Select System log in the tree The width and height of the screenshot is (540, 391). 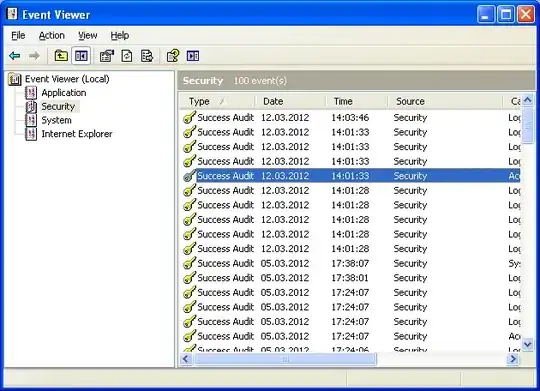coord(56,120)
